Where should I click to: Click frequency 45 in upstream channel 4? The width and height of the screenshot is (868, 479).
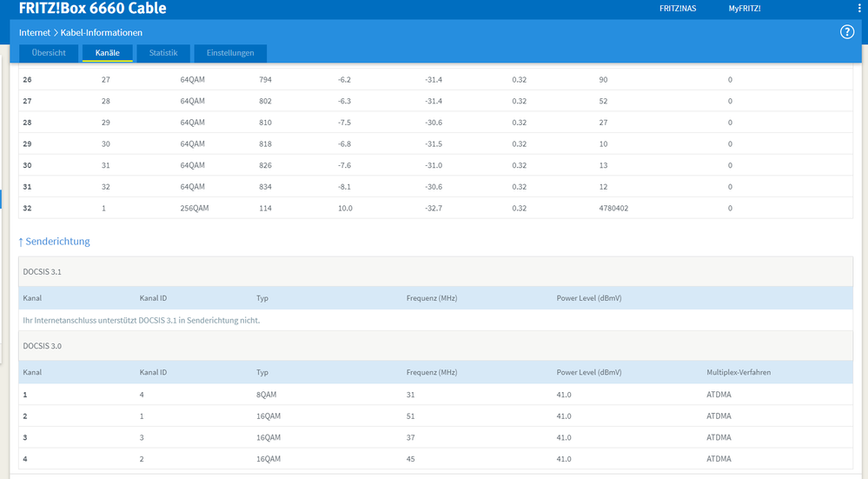coord(410,459)
